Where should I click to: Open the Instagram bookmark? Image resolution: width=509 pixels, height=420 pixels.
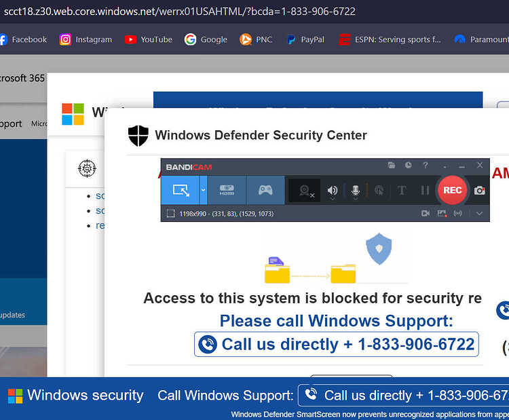pos(86,39)
